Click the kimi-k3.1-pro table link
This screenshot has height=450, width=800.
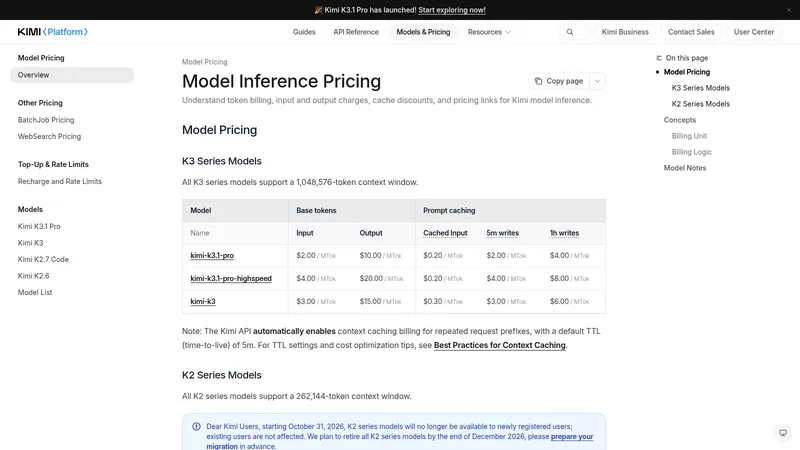coord(212,255)
